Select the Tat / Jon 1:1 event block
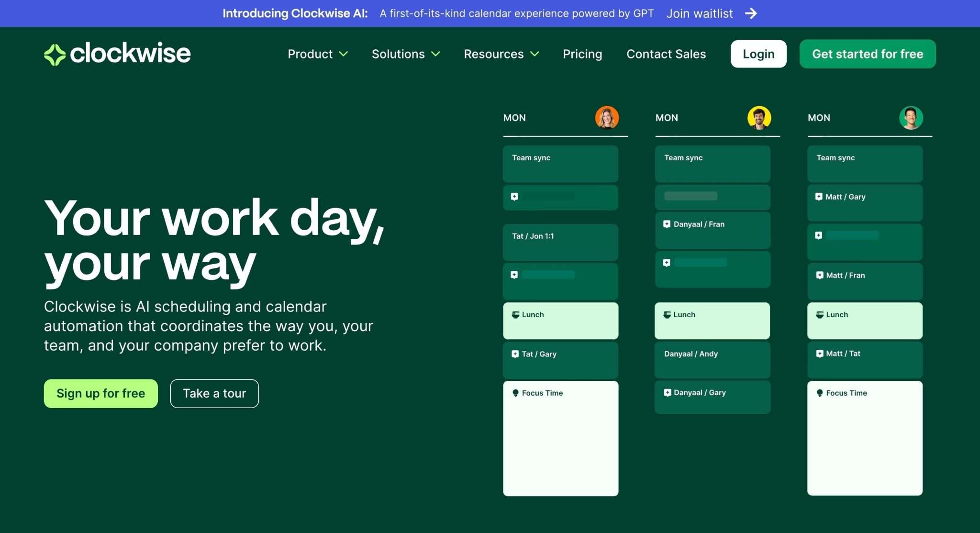Image resolution: width=980 pixels, height=533 pixels. 560,242
